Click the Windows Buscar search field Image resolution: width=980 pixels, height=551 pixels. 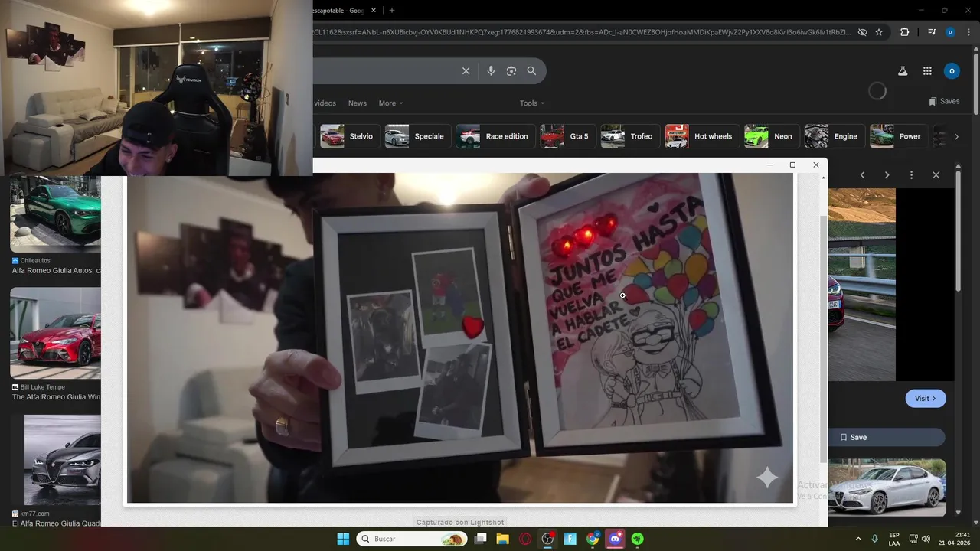[x=412, y=539]
